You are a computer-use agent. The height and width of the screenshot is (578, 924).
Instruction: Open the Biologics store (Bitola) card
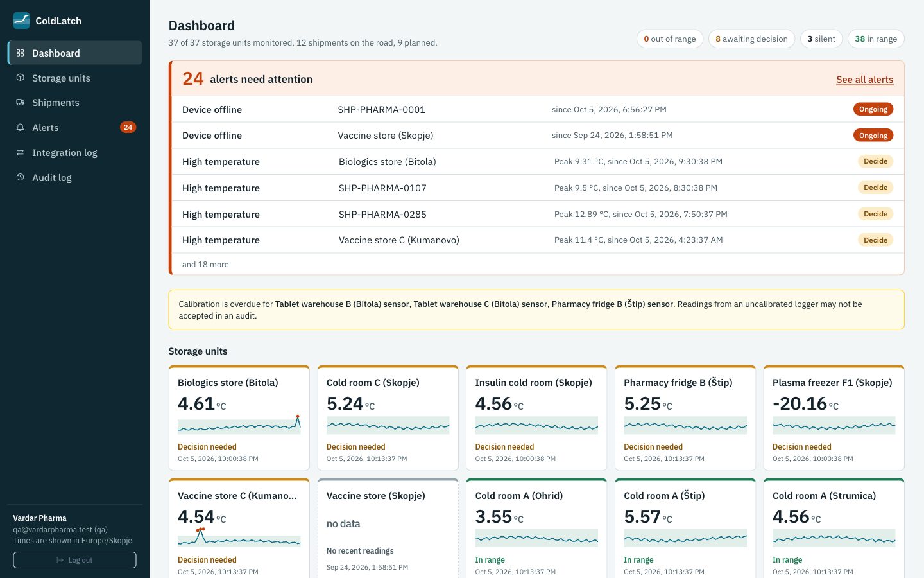click(239, 418)
